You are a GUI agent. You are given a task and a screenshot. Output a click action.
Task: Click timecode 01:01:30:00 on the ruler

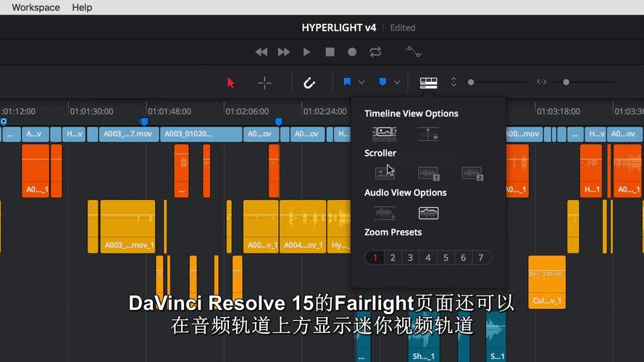(x=91, y=111)
